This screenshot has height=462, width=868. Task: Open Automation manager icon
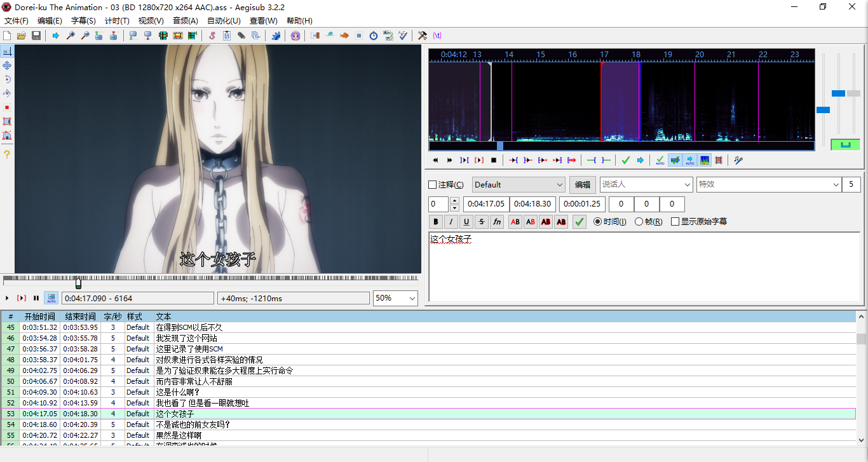click(x=276, y=36)
